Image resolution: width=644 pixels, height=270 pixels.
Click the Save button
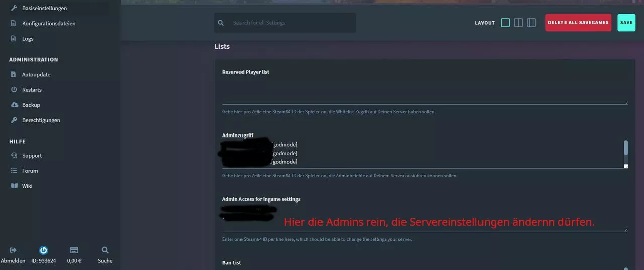click(626, 23)
